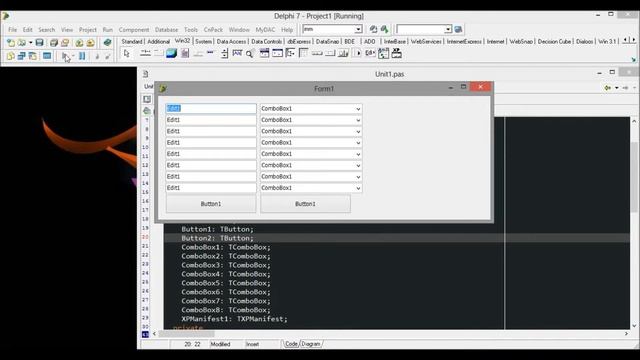
Task: Click the Step Over debug icon
Action: pyautogui.click(x=108, y=56)
